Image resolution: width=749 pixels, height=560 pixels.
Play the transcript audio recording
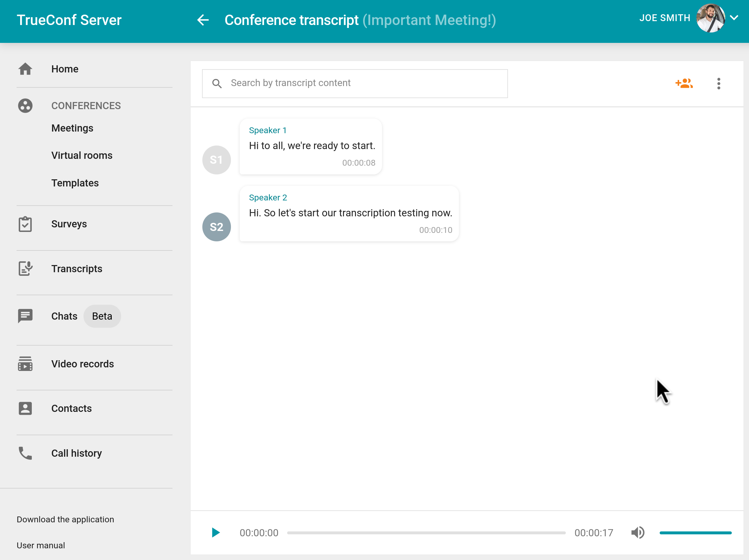pyautogui.click(x=216, y=533)
